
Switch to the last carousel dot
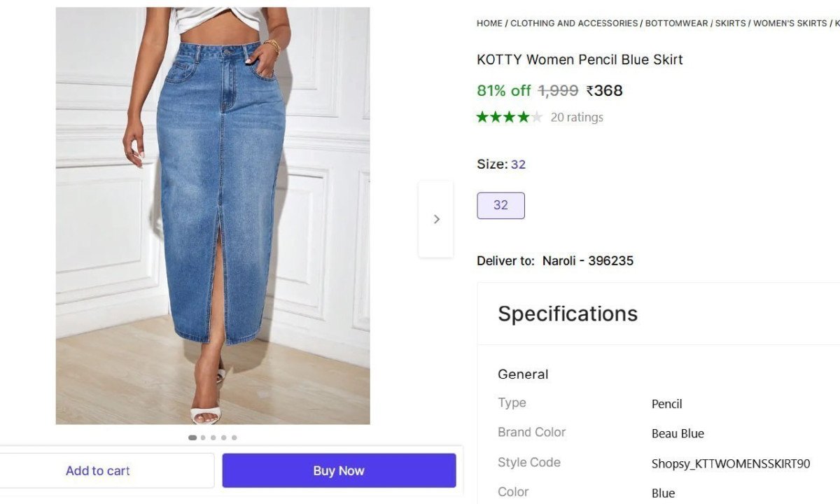pyautogui.click(x=234, y=437)
